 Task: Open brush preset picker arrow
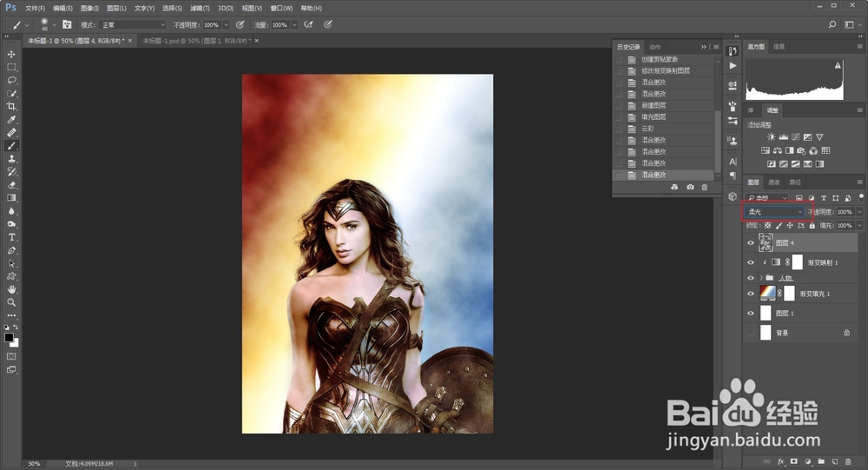pos(54,25)
